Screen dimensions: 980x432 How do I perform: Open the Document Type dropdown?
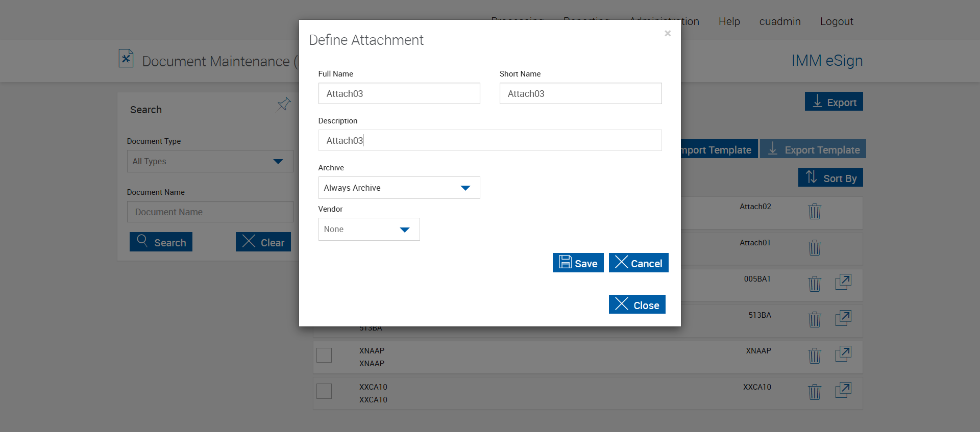tap(210, 161)
